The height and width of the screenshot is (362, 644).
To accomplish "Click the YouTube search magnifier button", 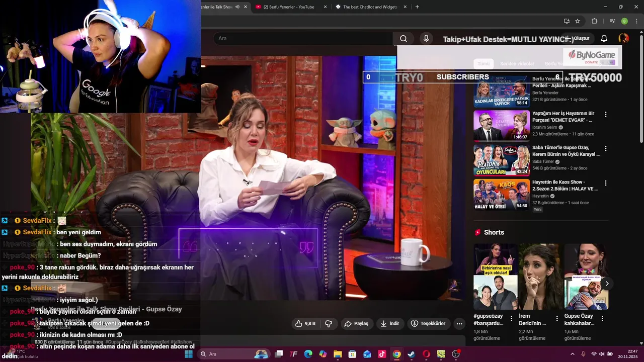I will pos(404,38).
